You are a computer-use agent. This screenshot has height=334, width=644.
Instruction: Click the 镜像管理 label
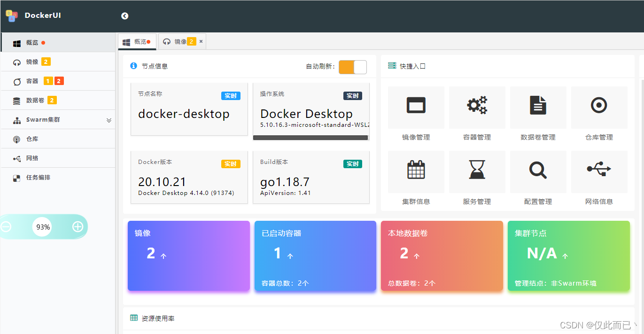[x=416, y=137]
